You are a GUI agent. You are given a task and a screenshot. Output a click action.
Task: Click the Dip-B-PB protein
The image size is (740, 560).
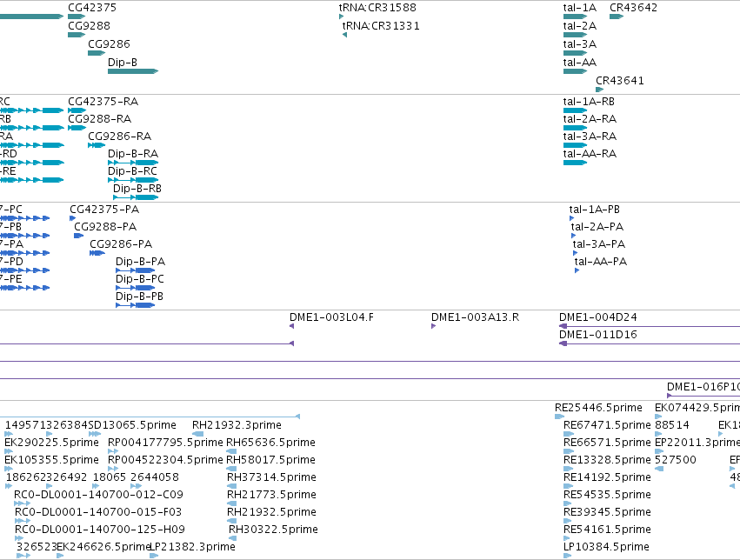click(x=135, y=305)
